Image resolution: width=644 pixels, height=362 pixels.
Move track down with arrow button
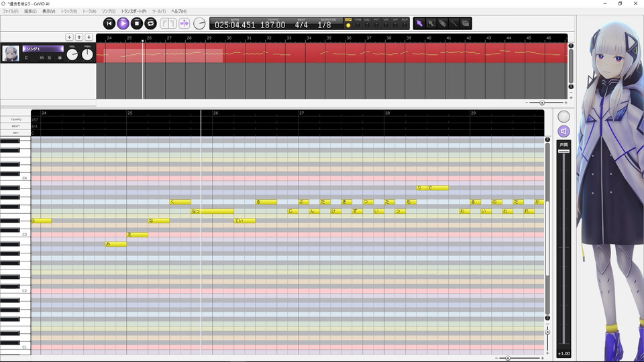coord(89,38)
